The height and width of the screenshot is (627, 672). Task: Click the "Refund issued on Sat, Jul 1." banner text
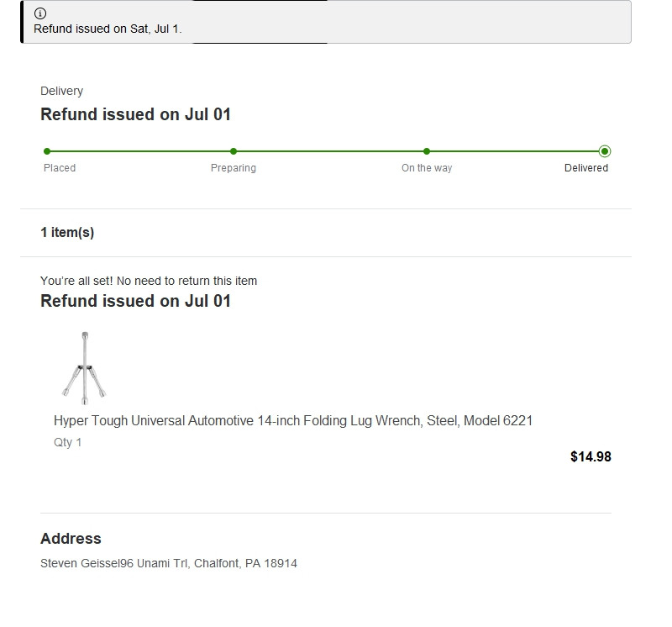pos(108,29)
